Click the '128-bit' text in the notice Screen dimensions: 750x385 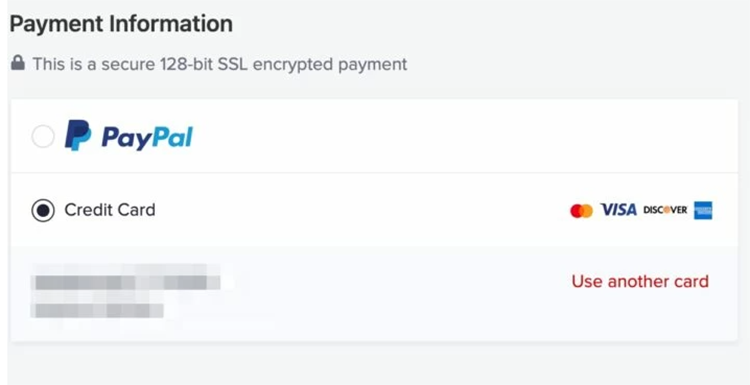click(184, 64)
